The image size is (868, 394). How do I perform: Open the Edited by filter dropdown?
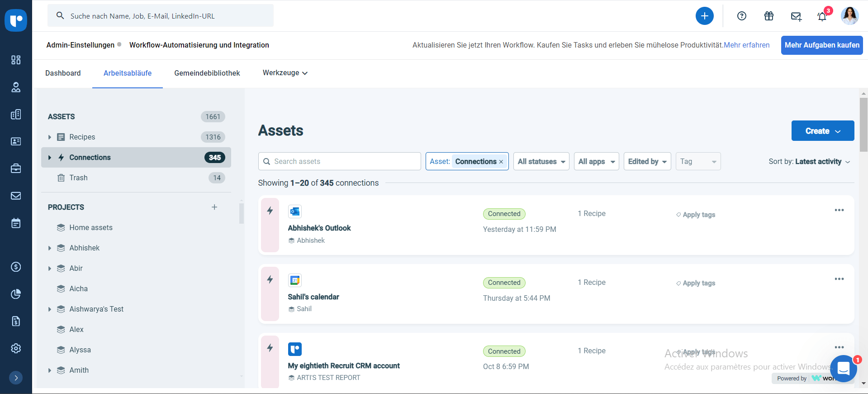pos(647,161)
